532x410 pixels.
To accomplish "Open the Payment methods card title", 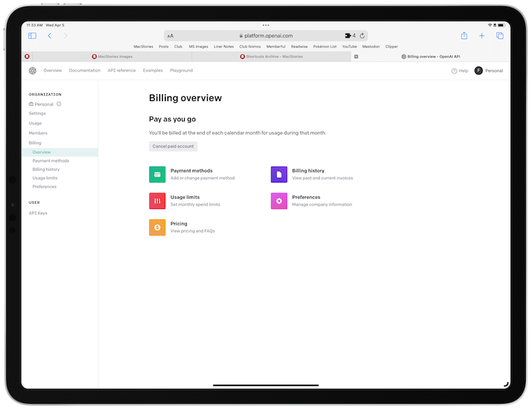I will [191, 170].
